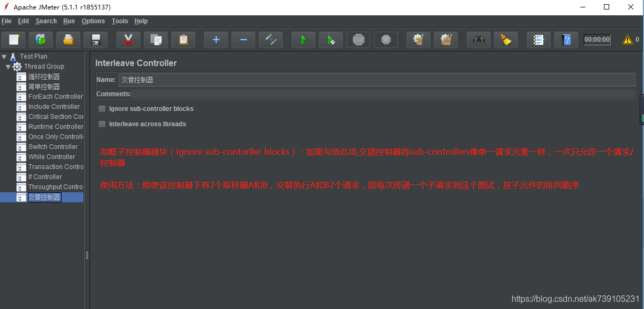Viewport: 644px width, 309px height.
Task: Select If Controller tree item
Action: pos(45,177)
